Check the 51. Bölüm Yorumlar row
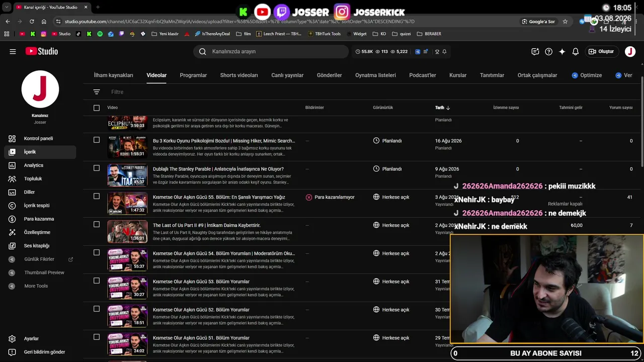Screen dimensions: 644x362 pyautogui.click(x=97, y=337)
